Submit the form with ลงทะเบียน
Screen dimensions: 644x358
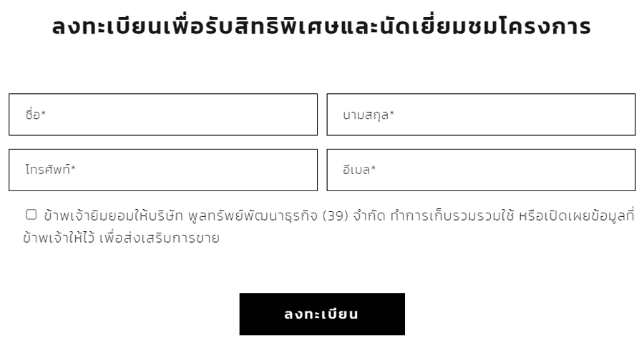pos(322,314)
